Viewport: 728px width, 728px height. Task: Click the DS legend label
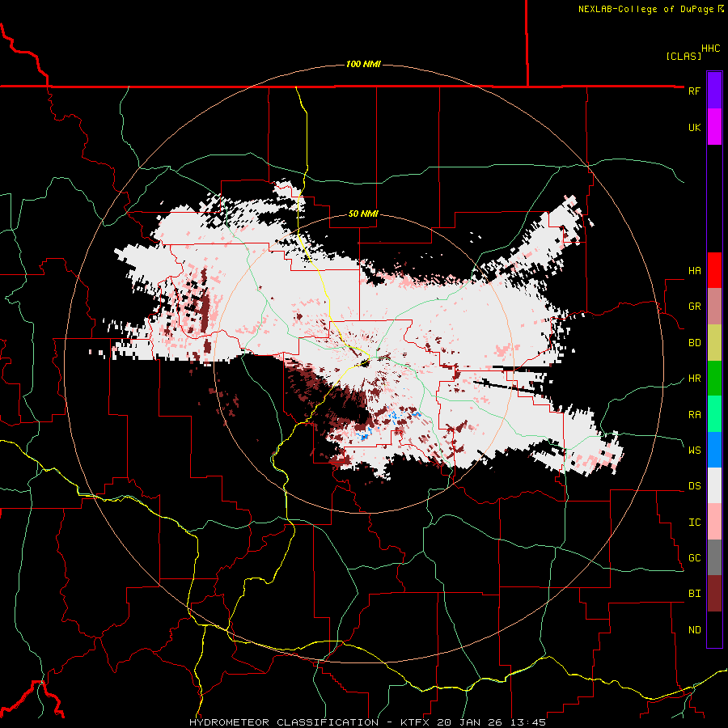(x=694, y=486)
